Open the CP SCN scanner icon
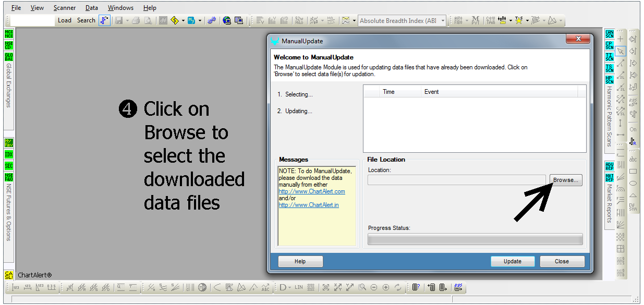 [x=609, y=46]
